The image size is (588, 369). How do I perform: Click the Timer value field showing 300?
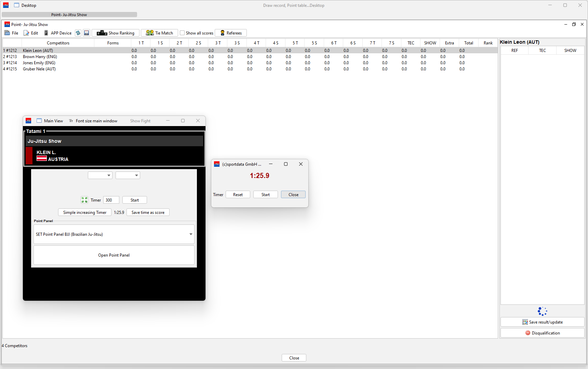(111, 200)
